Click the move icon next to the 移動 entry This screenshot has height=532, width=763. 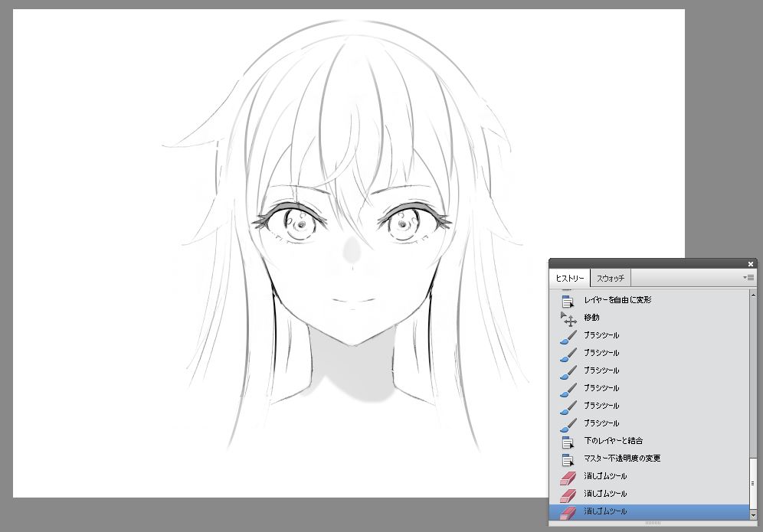tap(568, 318)
